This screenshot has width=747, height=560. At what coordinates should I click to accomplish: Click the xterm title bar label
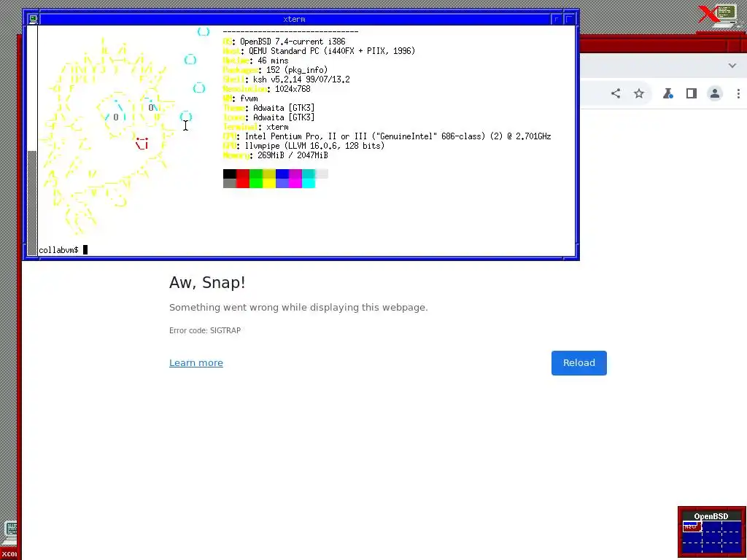click(x=294, y=19)
